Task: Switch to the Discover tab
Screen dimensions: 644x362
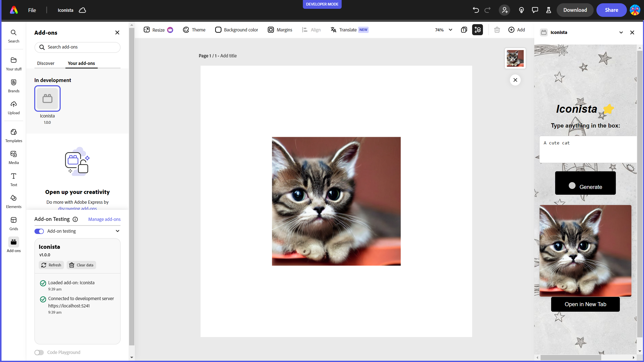Action: [46, 63]
